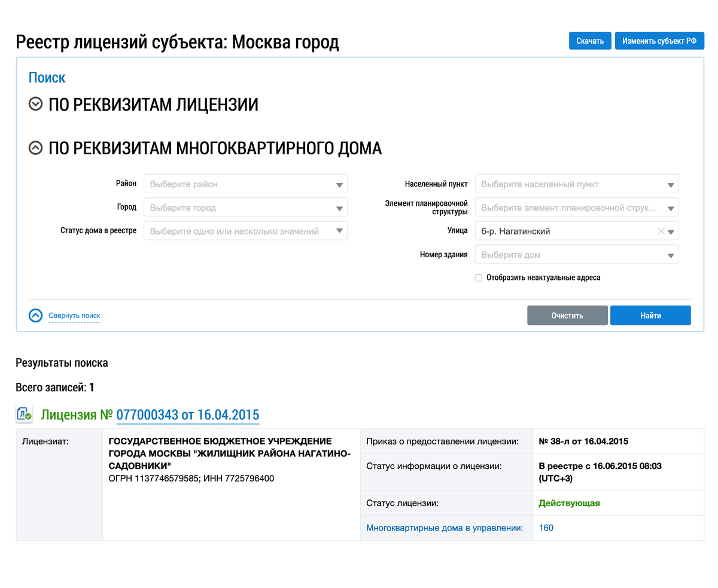Click the Статус информации о лицензии: label

434,466
